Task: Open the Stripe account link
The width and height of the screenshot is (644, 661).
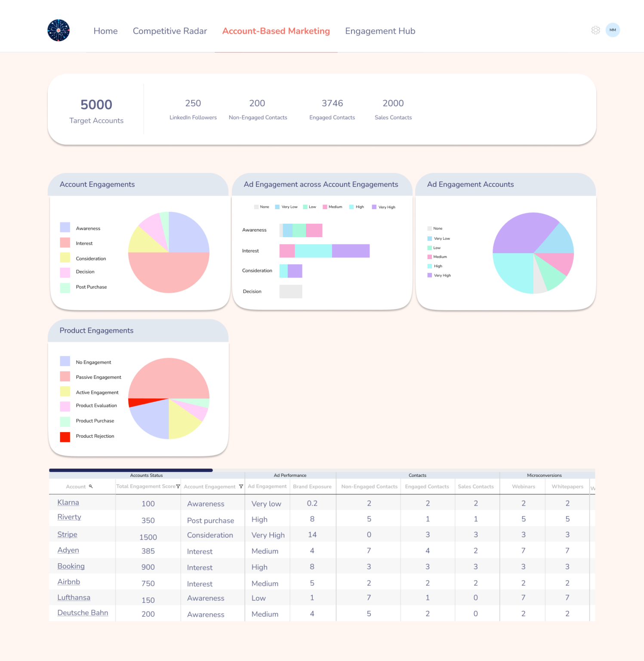Action: (x=67, y=534)
